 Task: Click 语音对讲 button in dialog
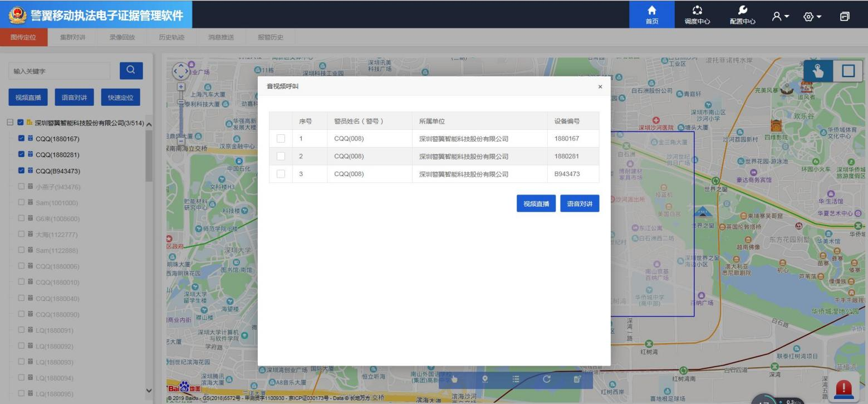[580, 204]
